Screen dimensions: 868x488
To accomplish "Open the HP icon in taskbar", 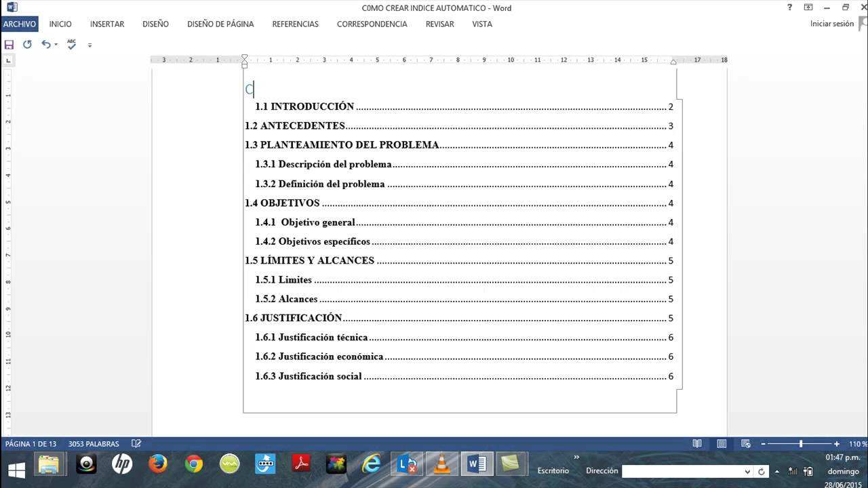I will (122, 464).
